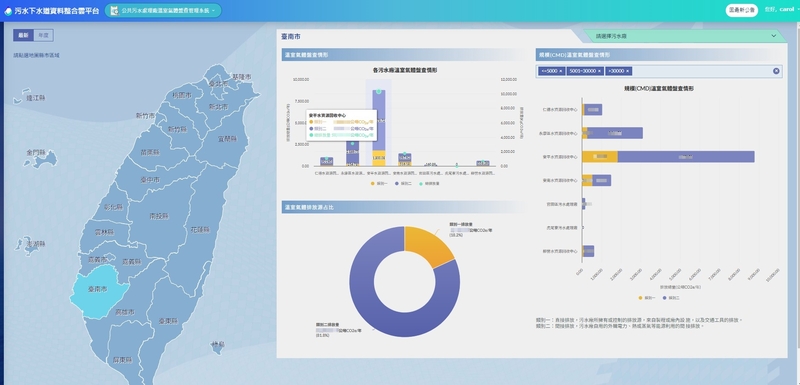
Task: Click the system document icon in header pill
Action: (x=114, y=10)
